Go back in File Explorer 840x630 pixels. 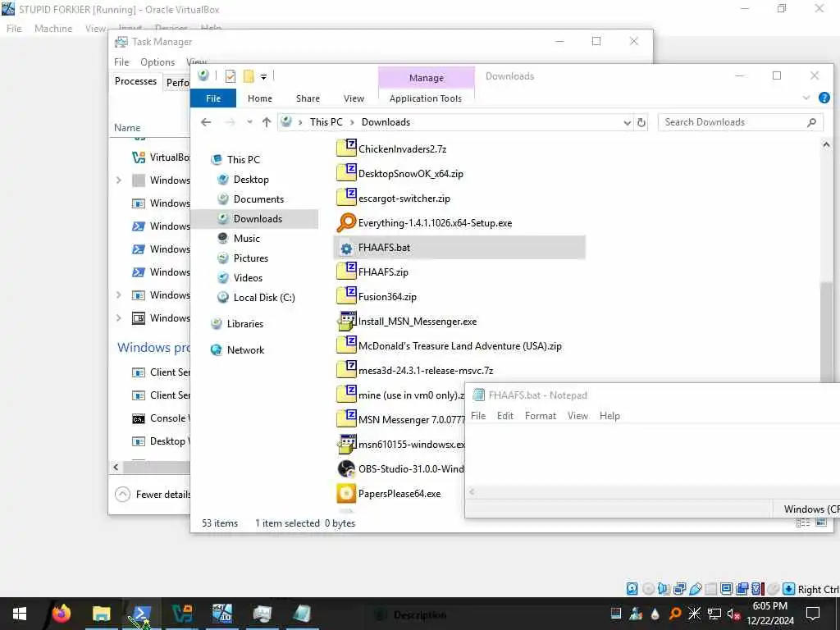206,122
